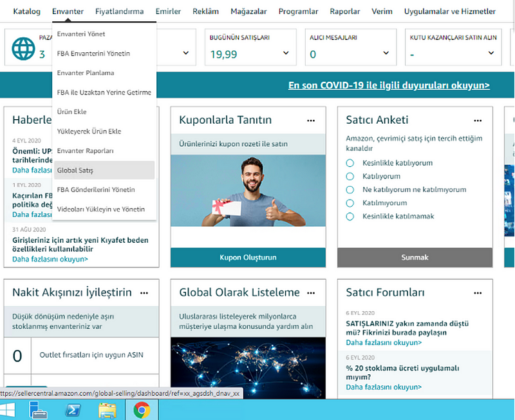Open Satıcı Anketi card options menu
This screenshot has height=420, width=515.
pos(478,120)
